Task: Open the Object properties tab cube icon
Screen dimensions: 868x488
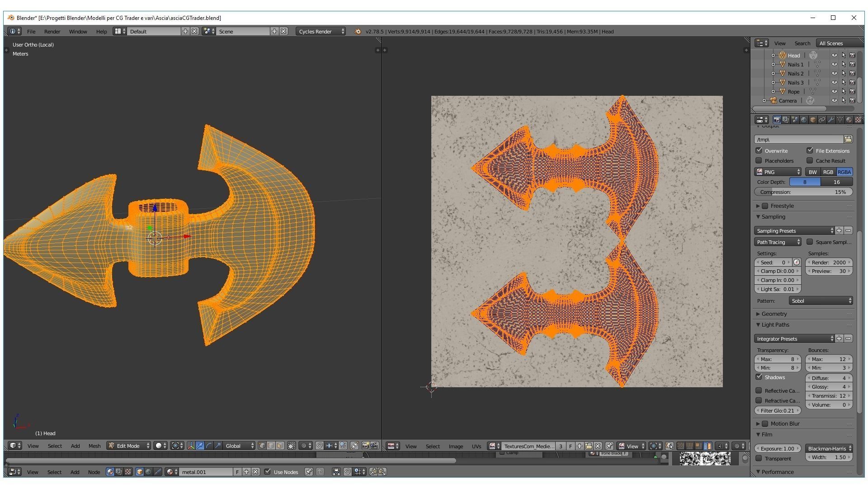Action: pyautogui.click(x=813, y=120)
